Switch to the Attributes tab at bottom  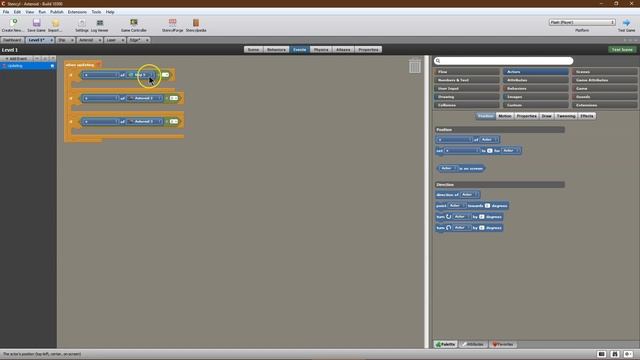[473, 344]
